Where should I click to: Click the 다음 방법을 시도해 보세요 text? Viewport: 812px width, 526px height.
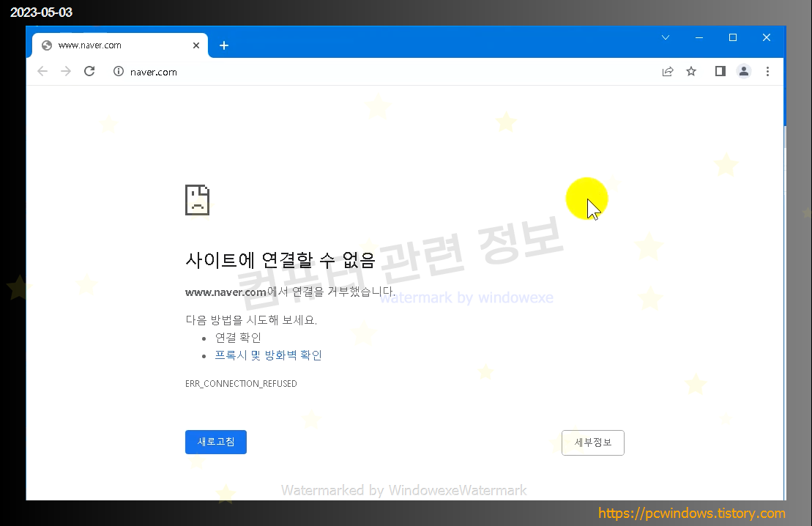(251, 319)
